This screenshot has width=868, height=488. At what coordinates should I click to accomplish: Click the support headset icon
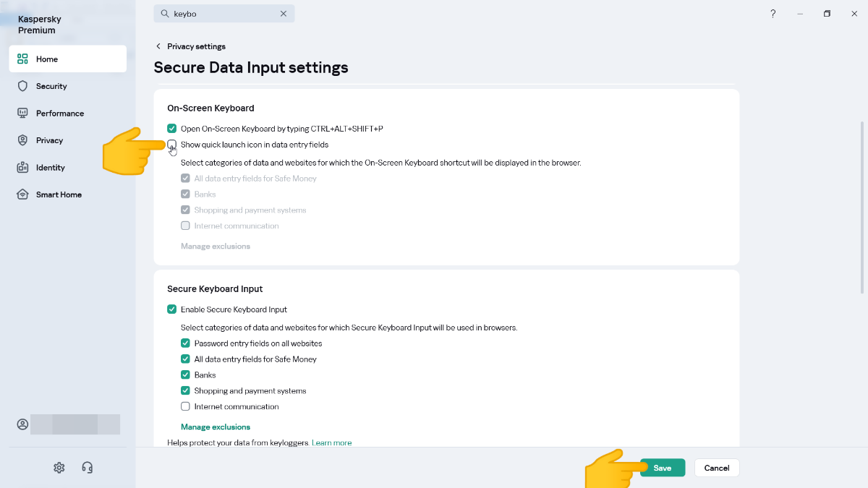click(x=88, y=468)
